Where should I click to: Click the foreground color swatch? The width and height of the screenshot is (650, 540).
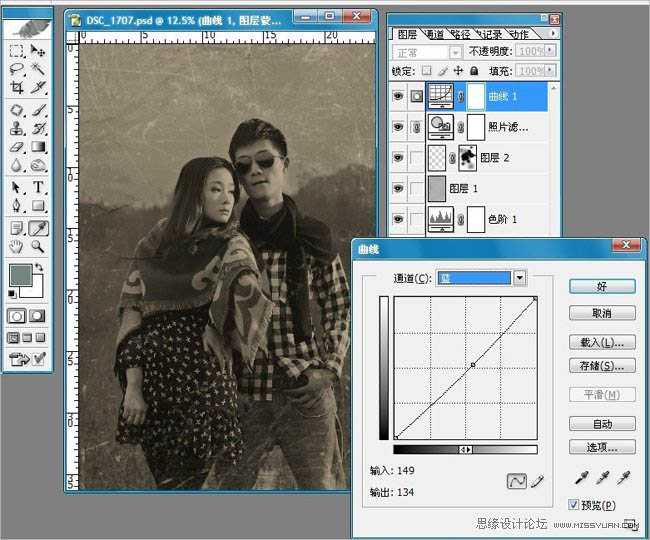click(20, 275)
